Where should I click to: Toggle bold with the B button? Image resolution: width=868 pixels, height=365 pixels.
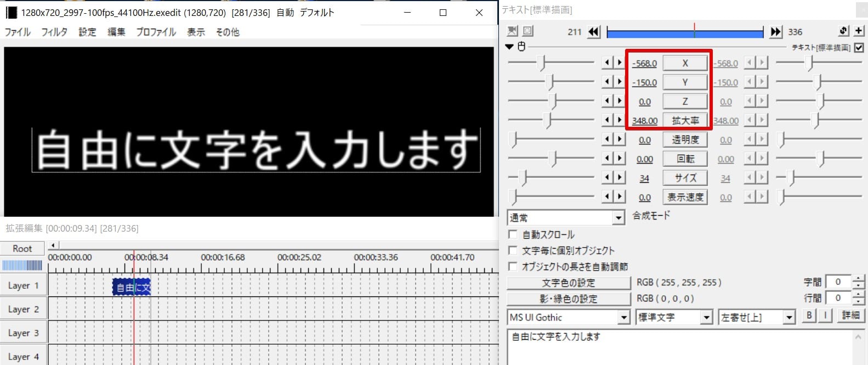(x=809, y=315)
